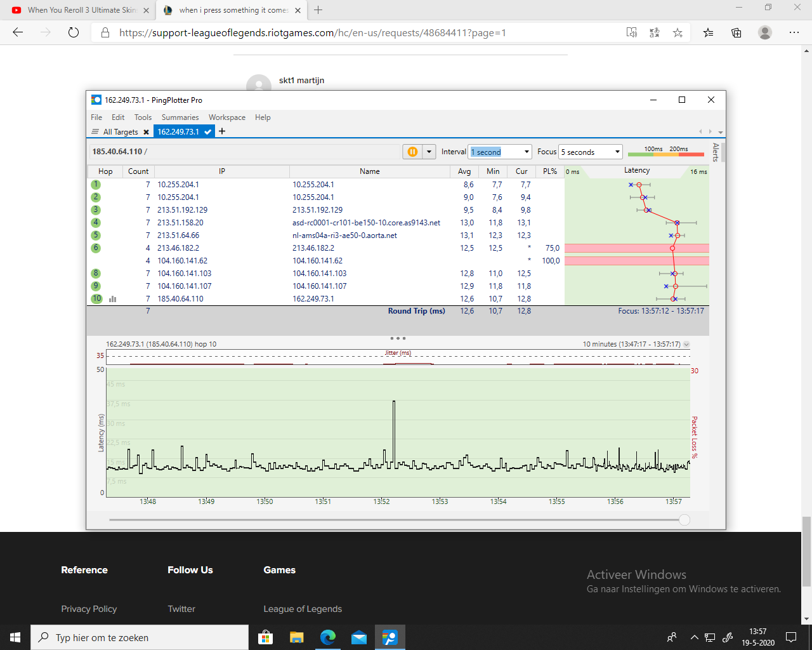Open File Explorer from the taskbar

[297, 637]
